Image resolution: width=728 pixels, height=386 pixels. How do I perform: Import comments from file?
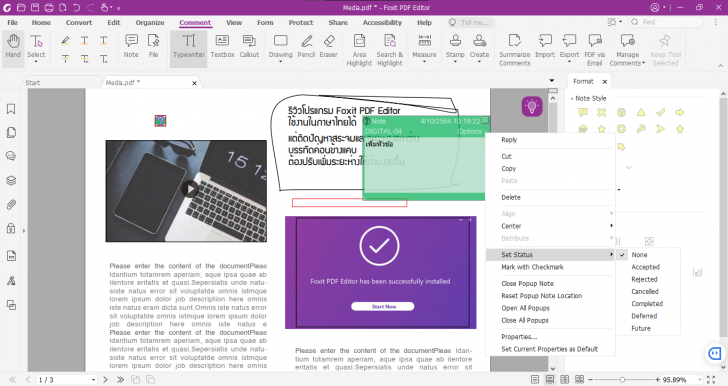pos(545,47)
